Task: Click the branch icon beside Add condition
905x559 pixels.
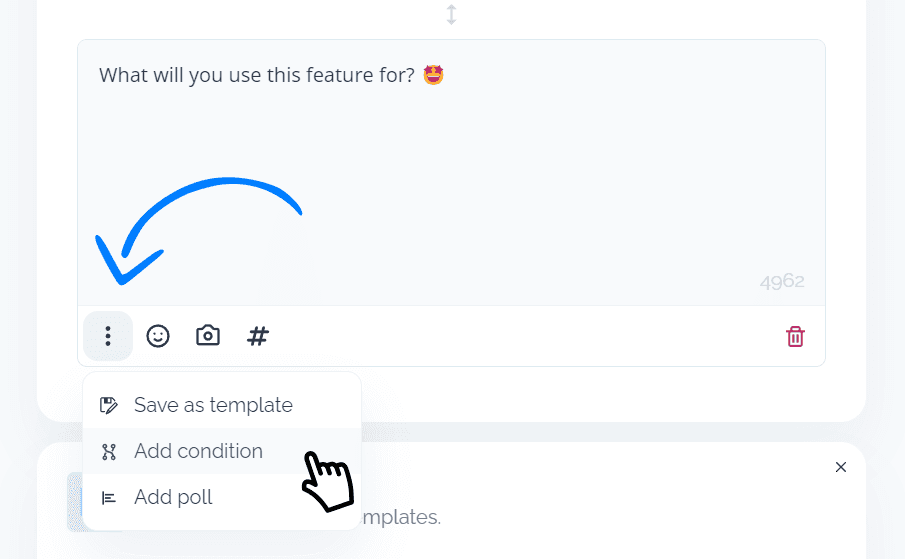Action: [x=109, y=452]
